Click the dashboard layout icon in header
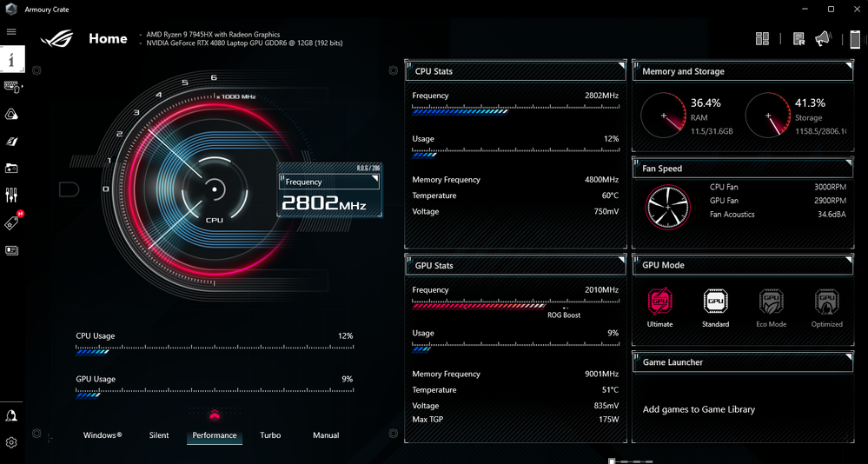 [x=762, y=39]
